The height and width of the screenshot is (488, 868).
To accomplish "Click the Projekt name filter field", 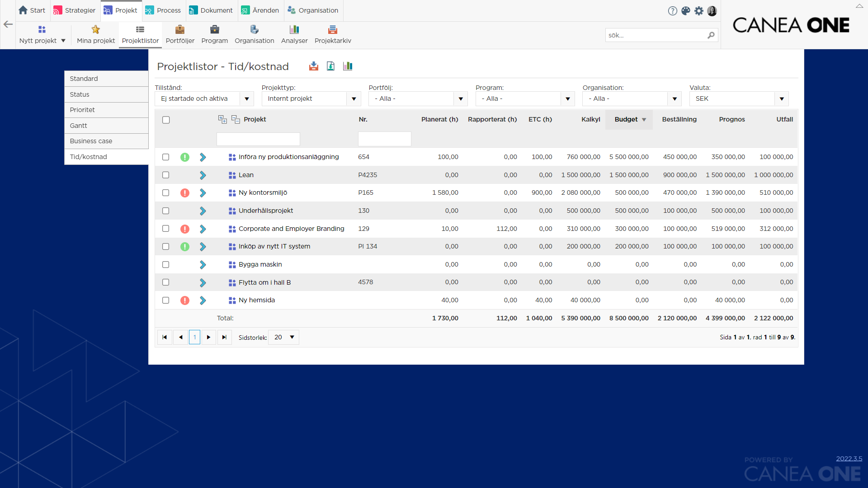I will tap(258, 139).
